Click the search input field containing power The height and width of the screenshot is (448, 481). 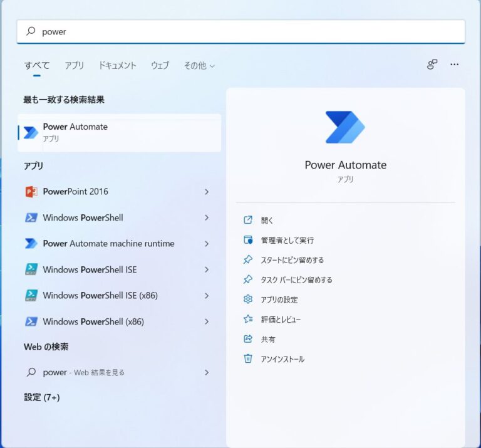coord(240,31)
